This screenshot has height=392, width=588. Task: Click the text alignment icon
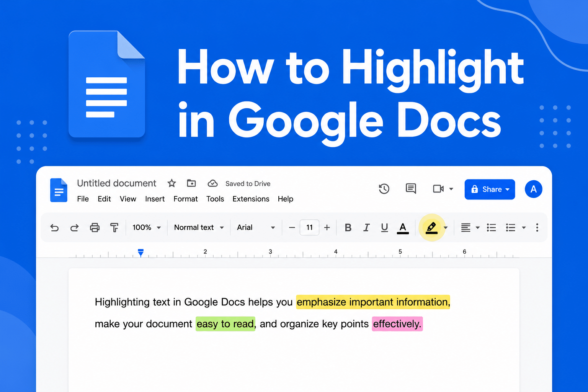click(x=466, y=228)
